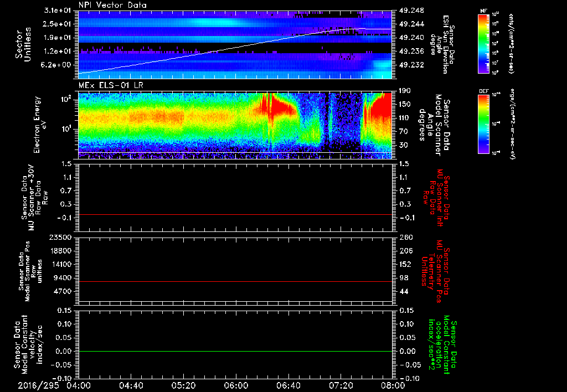567x392 pixels.
Task: Click the 70 scanner angle tick value
Action: 403,132
